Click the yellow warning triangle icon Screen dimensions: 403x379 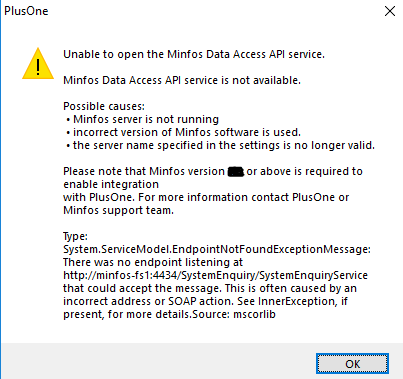pos(38,64)
